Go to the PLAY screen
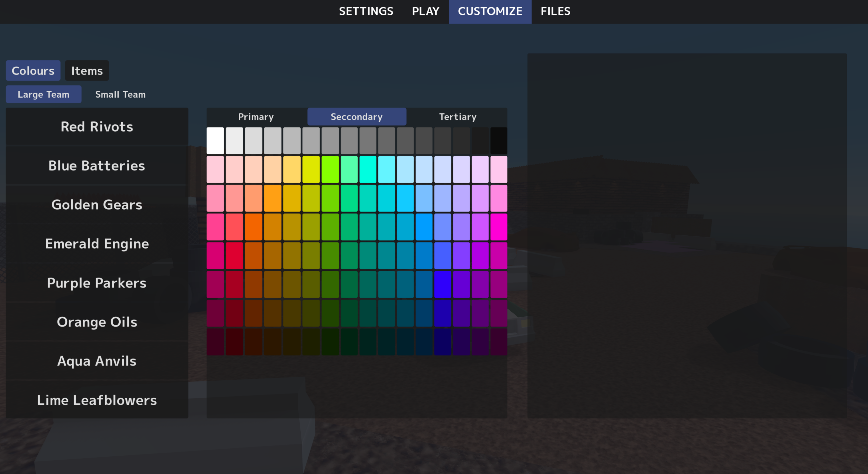Screen dimensions: 868x474 [425, 11]
